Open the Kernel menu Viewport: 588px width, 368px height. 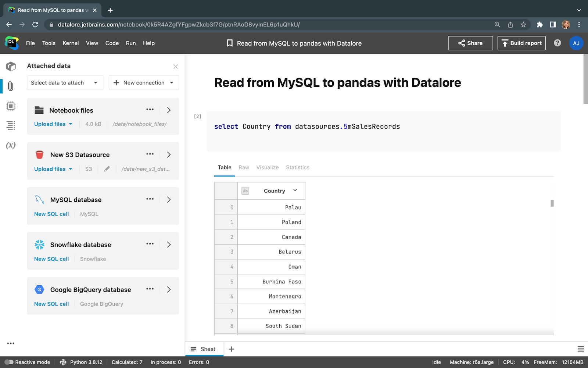[x=71, y=43]
